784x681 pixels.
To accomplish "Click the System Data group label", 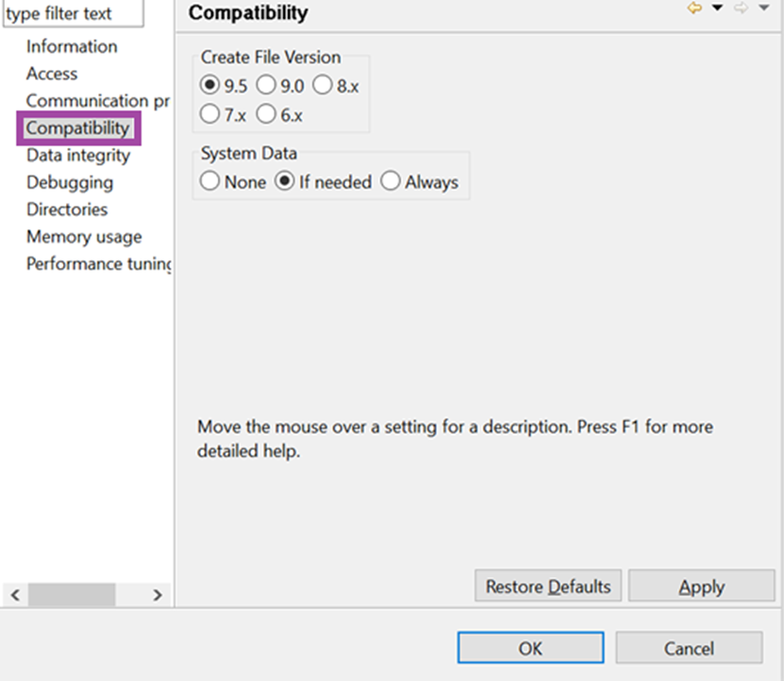I will (x=249, y=153).
